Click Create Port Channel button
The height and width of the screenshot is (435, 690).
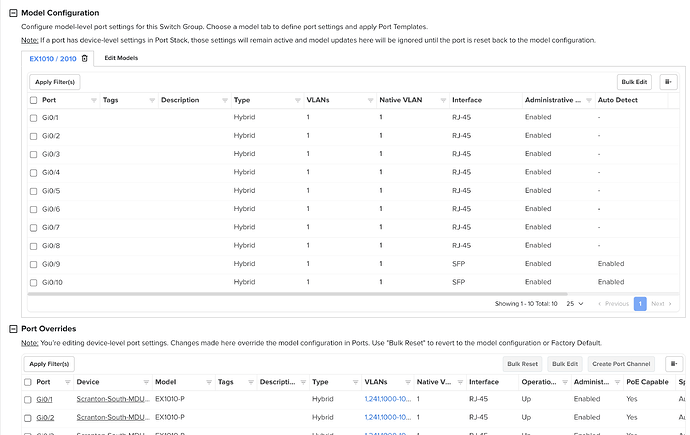(x=621, y=364)
